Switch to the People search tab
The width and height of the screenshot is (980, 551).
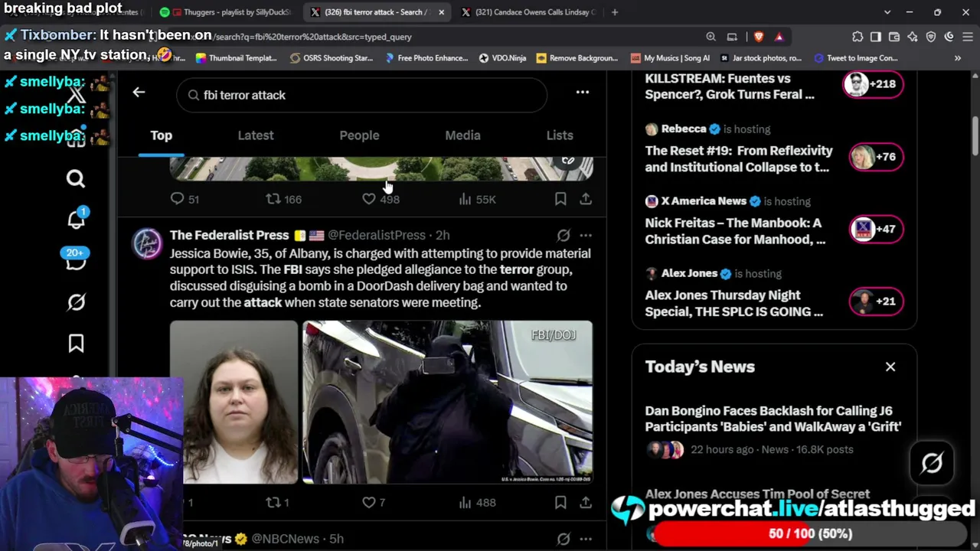359,135
